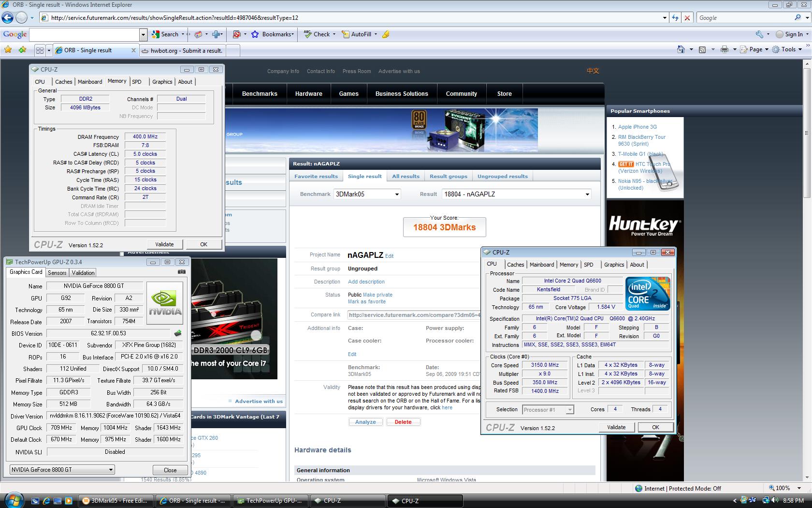Click the Google toolbar Search button
Image resolution: width=812 pixels, height=508 pixels.
tap(165, 34)
